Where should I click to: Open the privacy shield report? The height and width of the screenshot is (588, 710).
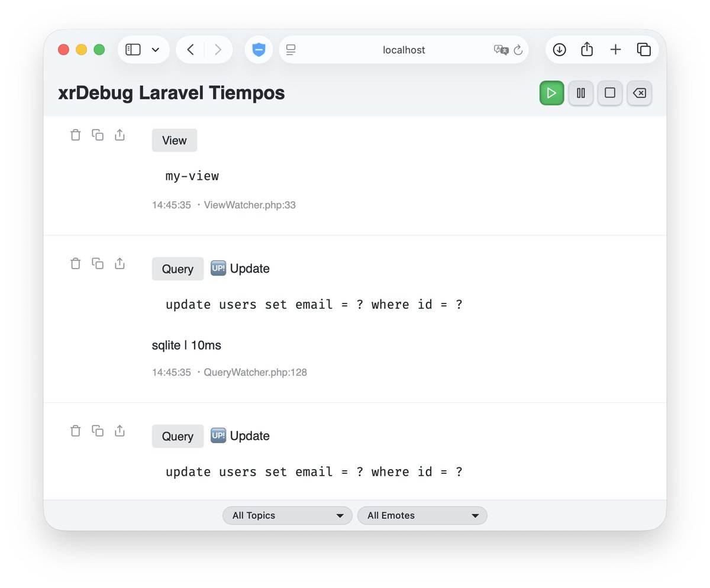pyautogui.click(x=259, y=50)
